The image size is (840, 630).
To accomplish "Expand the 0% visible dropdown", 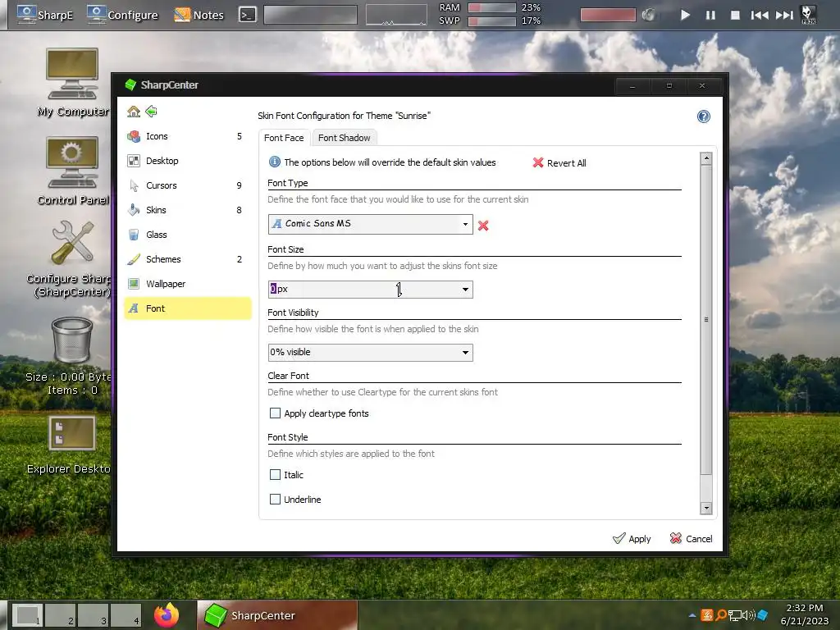I will click(x=465, y=353).
